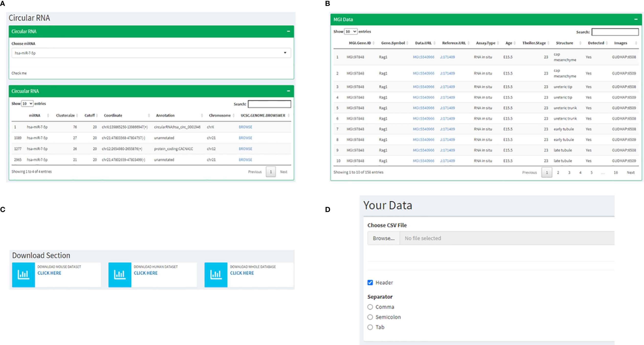This screenshot has height=345, width=644.
Task: Click CLICK HERE for whole database
Action: (242, 273)
